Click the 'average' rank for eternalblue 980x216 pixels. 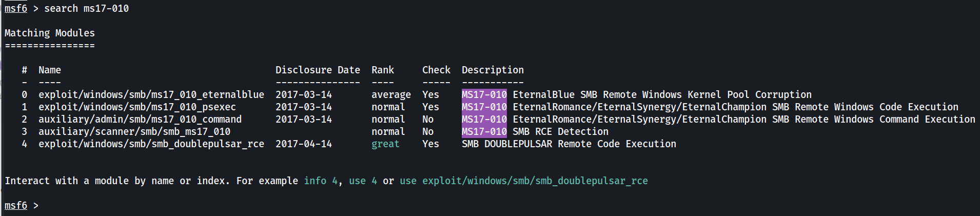(x=391, y=95)
